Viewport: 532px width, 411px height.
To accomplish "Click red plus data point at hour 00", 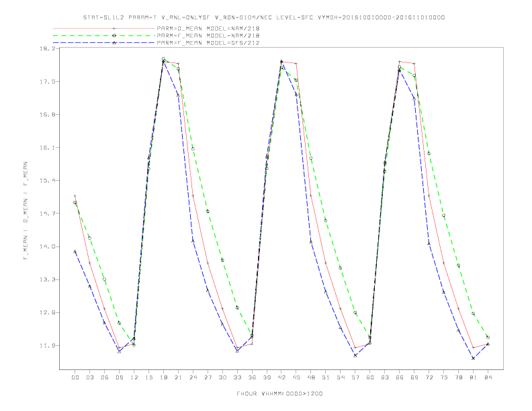I will click(75, 195).
